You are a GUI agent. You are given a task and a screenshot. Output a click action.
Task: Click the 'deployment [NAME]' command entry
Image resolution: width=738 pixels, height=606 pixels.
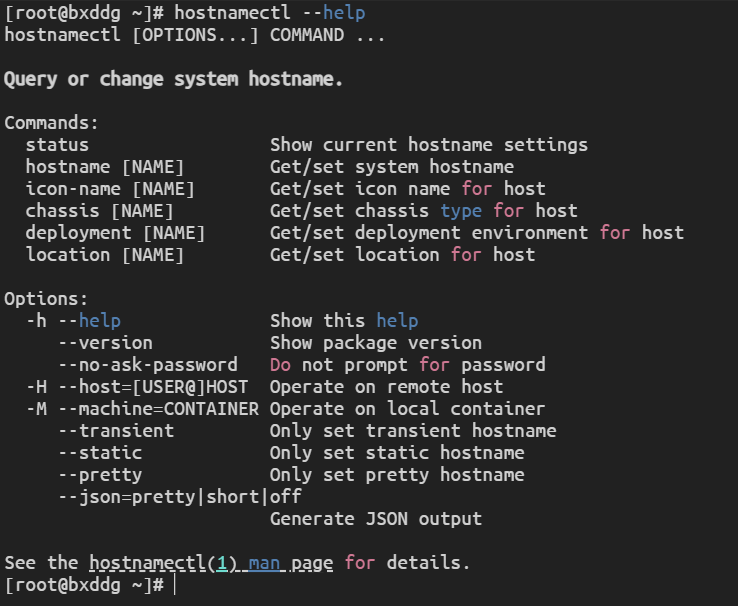point(115,233)
